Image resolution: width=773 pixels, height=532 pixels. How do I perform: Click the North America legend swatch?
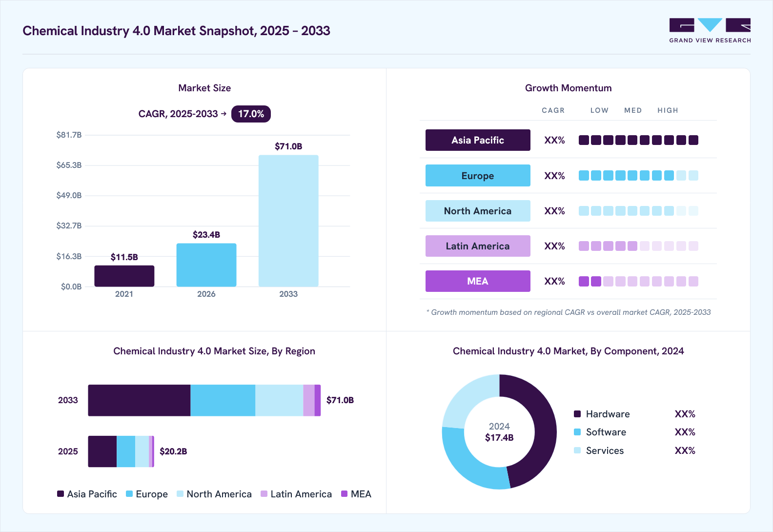(x=180, y=494)
